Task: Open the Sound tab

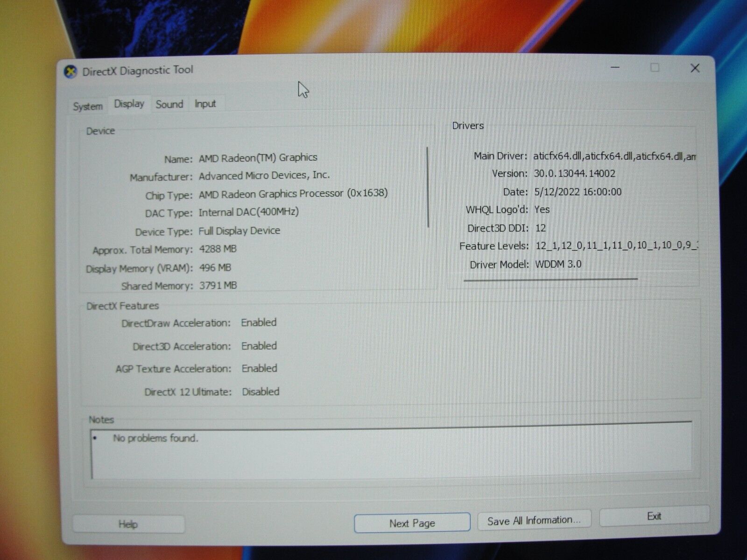Action: [169, 104]
